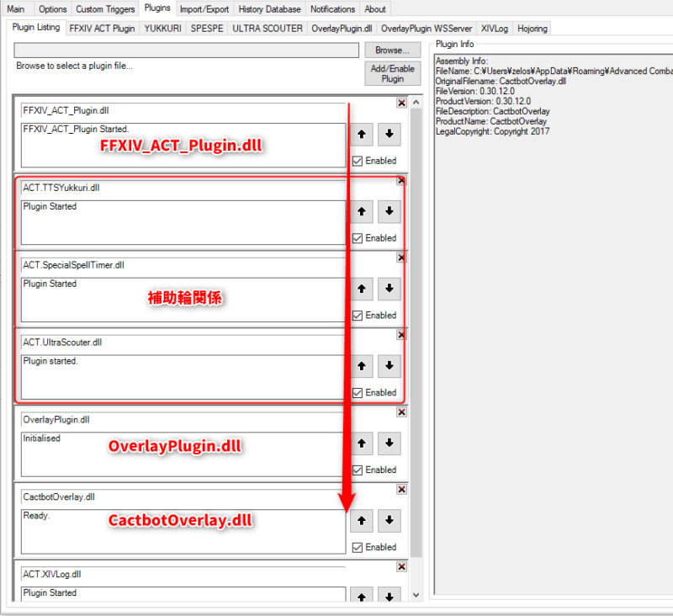Remove the FFXIV_ACT_Plugin.dll plugin
Viewport: 673px width, 616px height.
pyautogui.click(x=401, y=103)
